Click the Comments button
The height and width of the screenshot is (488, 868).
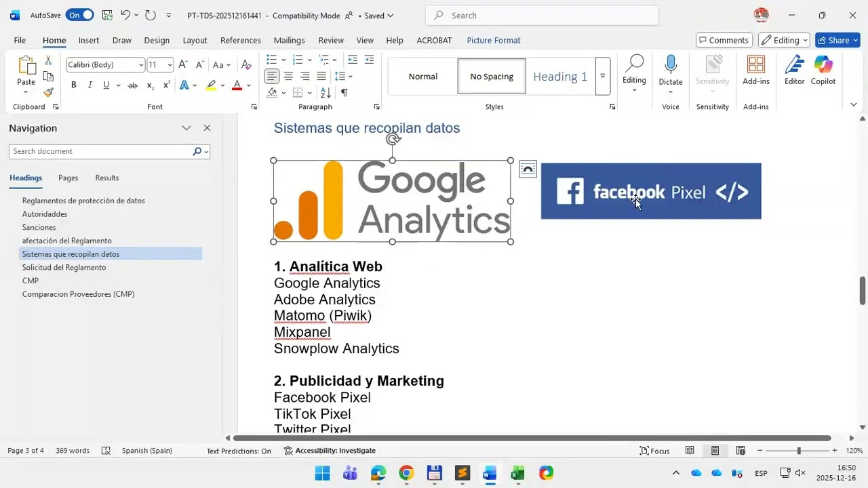tap(724, 40)
